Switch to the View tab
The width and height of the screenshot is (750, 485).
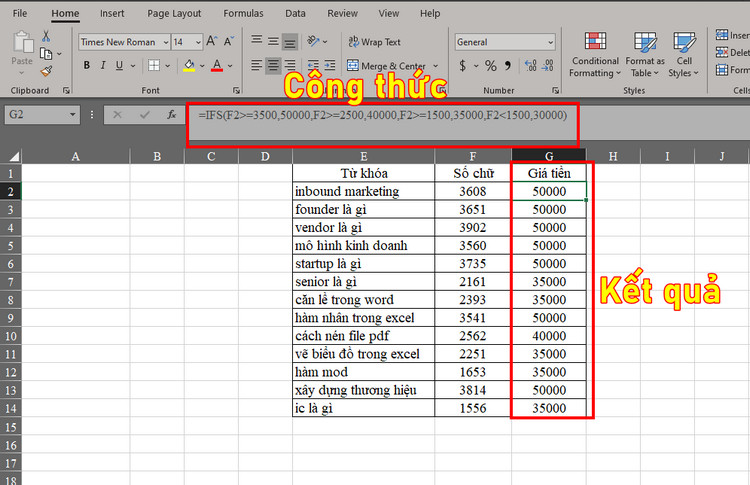(389, 13)
